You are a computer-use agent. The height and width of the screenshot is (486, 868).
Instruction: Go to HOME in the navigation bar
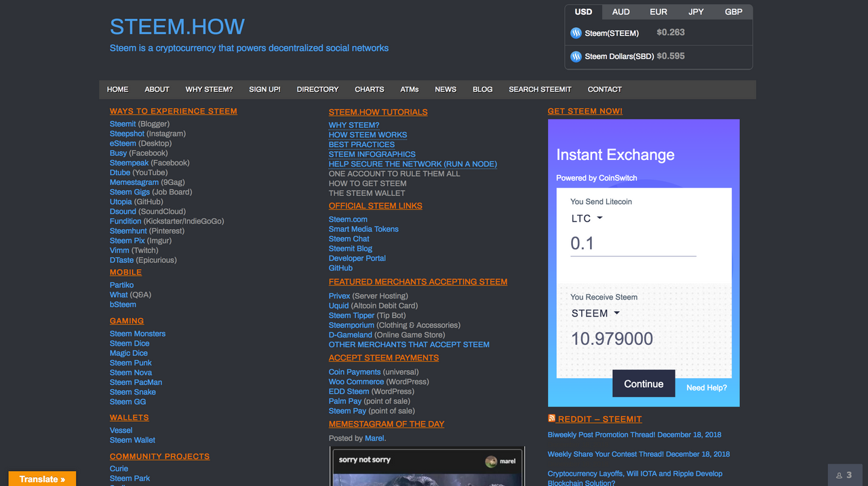pos(117,89)
